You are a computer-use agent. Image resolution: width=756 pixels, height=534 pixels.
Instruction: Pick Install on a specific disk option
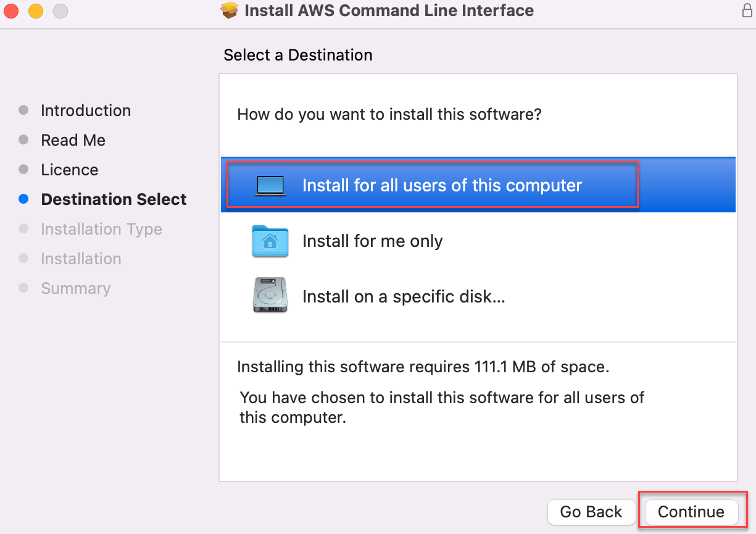[x=404, y=296]
